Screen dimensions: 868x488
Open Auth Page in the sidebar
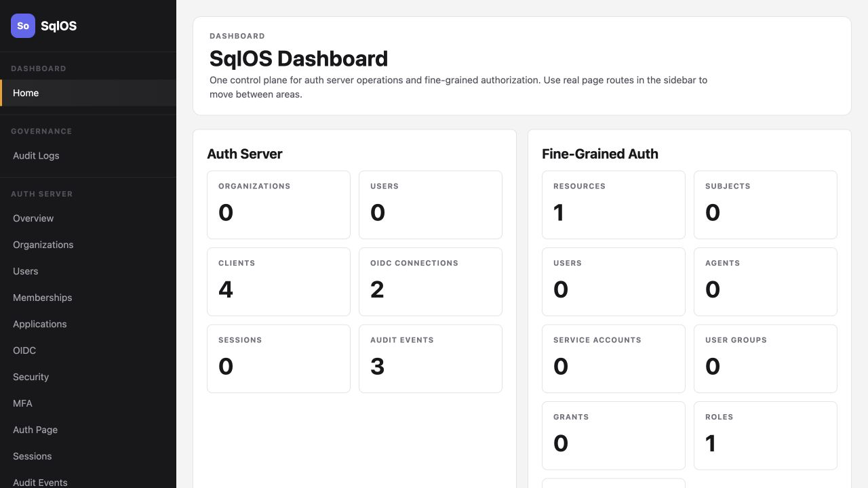(88, 430)
